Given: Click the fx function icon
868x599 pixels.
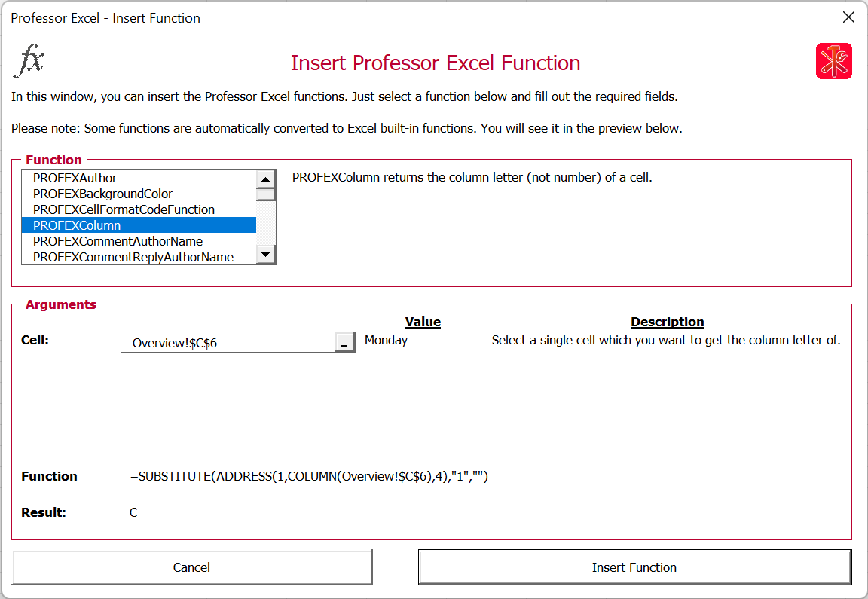Looking at the screenshot, I should point(29,62).
